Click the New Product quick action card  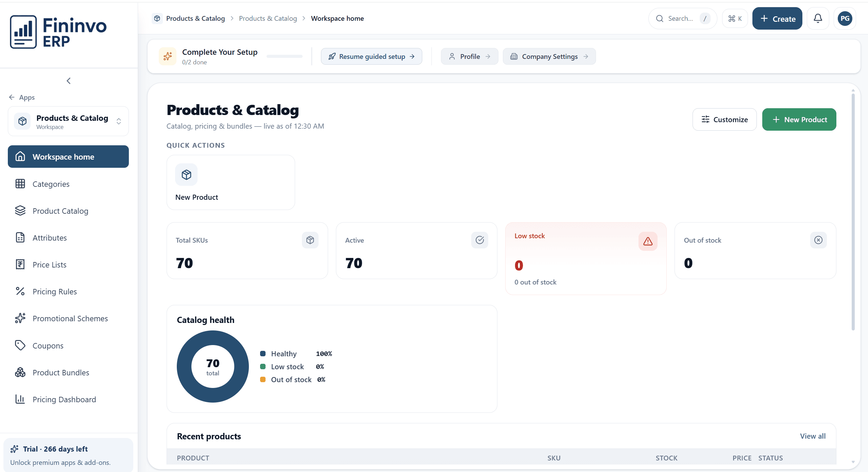coord(231,182)
